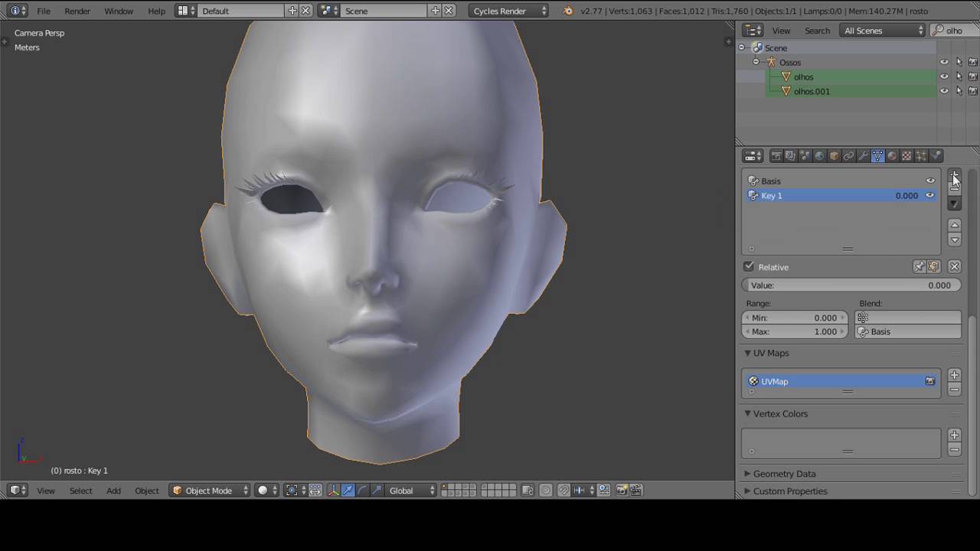The image size is (980, 551).
Task: Collapse the Ossos tree node
Action: [x=756, y=63]
